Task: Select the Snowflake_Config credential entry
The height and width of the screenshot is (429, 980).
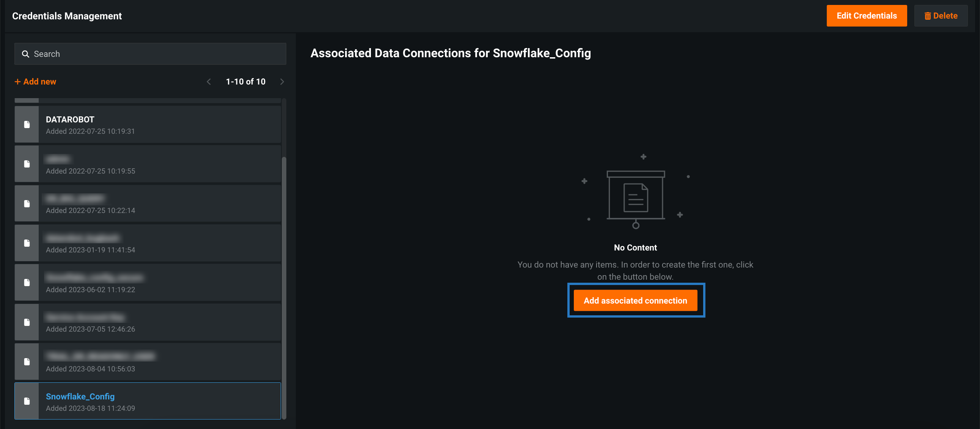Action: pyautogui.click(x=160, y=401)
